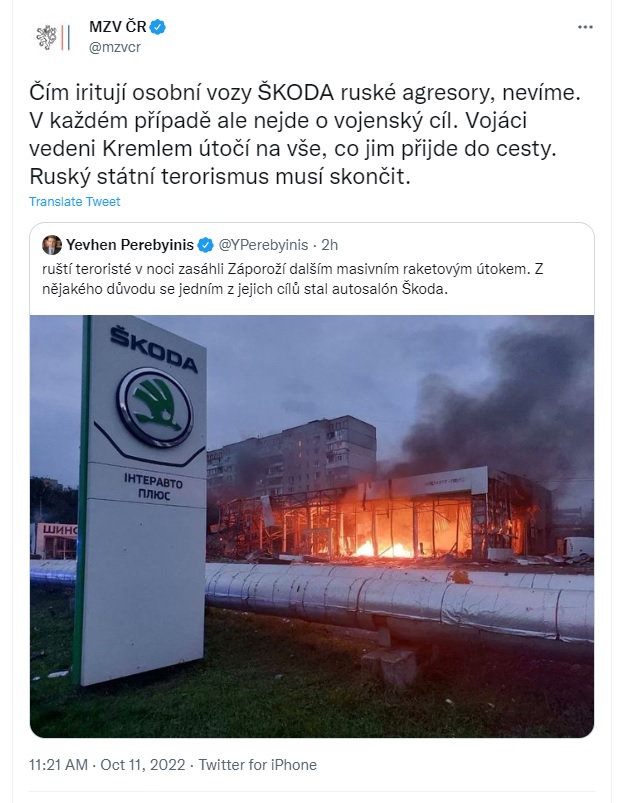626x803 pixels.
Task: Click the Translate Tweet link
Action: tap(75, 202)
